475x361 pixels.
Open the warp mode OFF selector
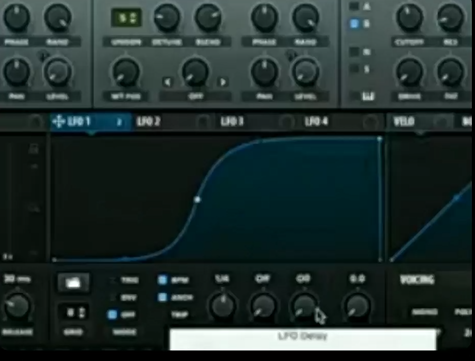coord(195,97)
